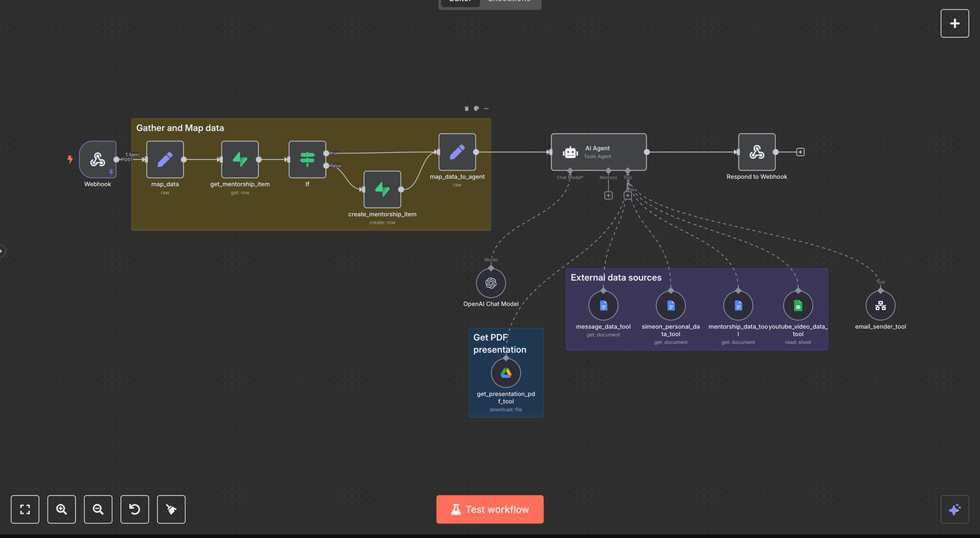Add node after Respond to Webhook

[800, 152]
